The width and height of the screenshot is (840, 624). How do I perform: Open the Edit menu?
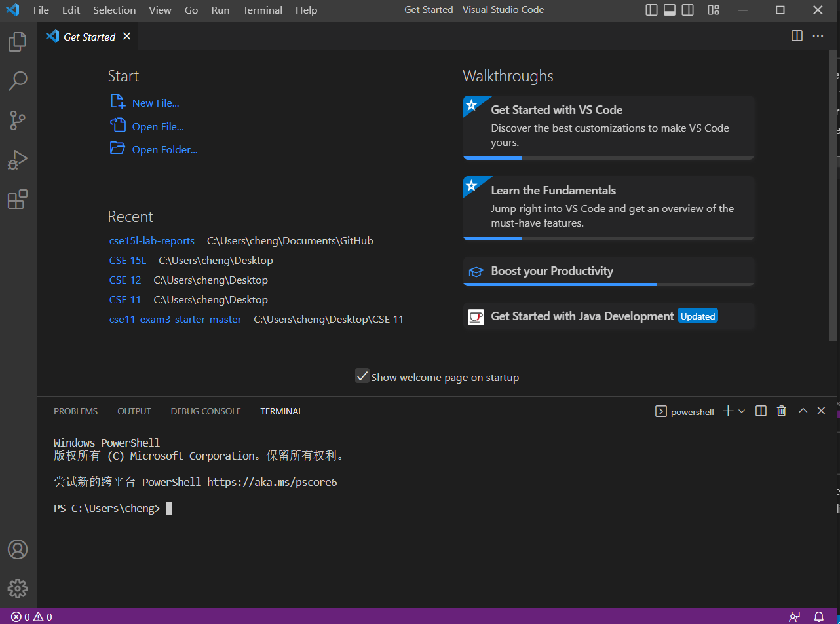tap(71, 10)
